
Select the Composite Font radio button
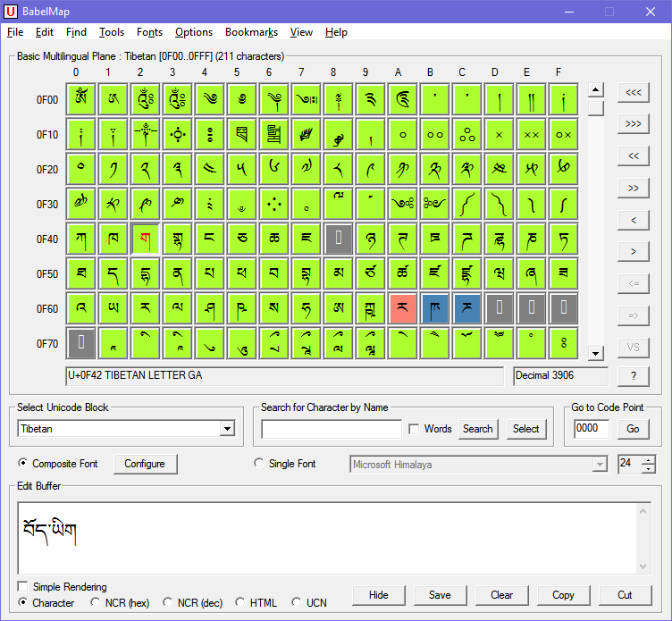(x=22, y=463)
